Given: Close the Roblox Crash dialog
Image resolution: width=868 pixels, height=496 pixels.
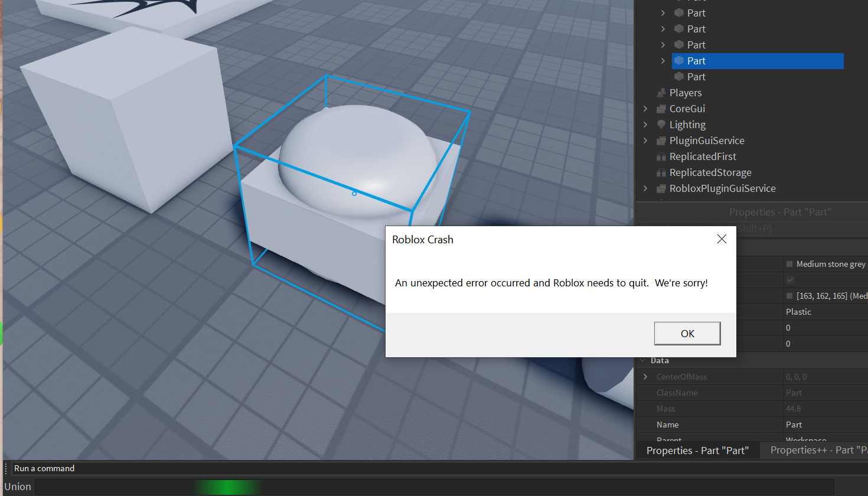Looking at the screenshot, I should point(721,239).
